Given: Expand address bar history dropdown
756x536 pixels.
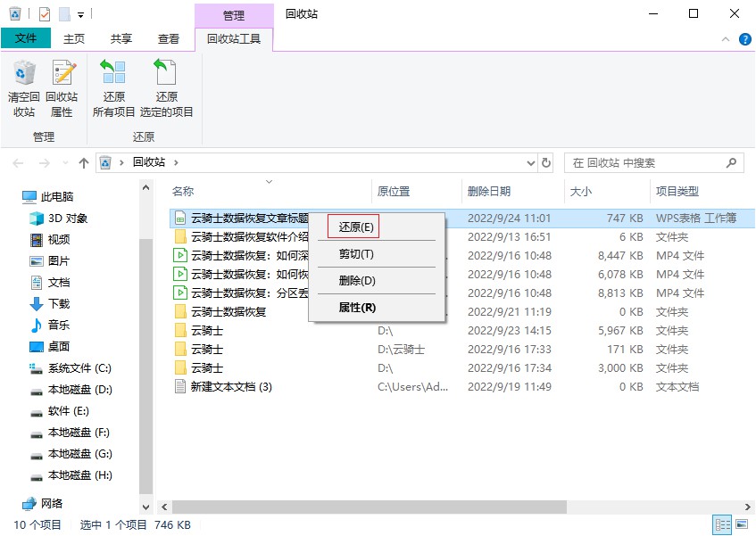Looking at the screenshot, I should [x=531, y=163].
